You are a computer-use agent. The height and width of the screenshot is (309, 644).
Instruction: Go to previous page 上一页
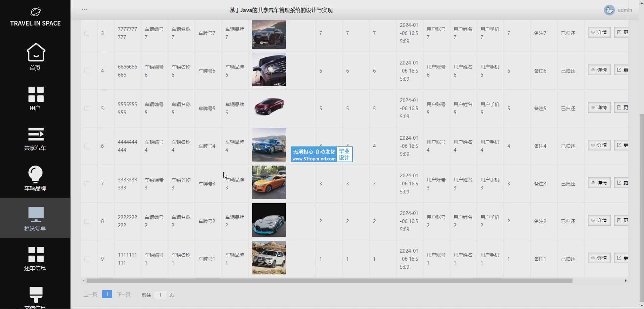click(90, 295)
